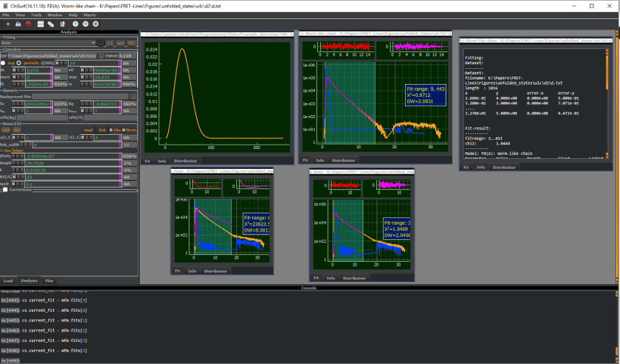This screenshot has width=620, height=364.
Task: Click the add donor button
Action: tap(5, 129)
